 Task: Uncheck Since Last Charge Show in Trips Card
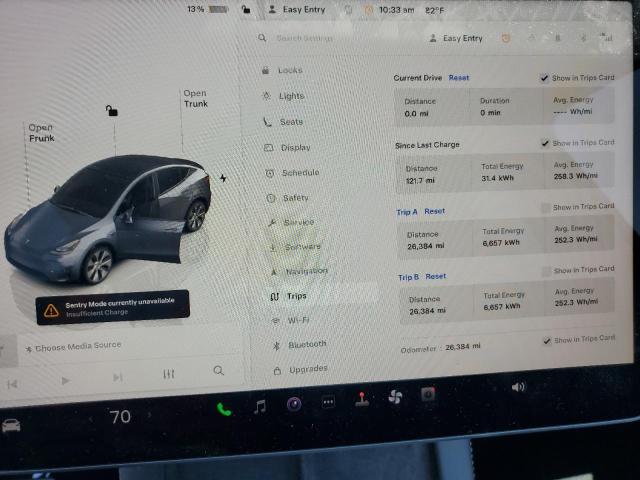point(545,142)
